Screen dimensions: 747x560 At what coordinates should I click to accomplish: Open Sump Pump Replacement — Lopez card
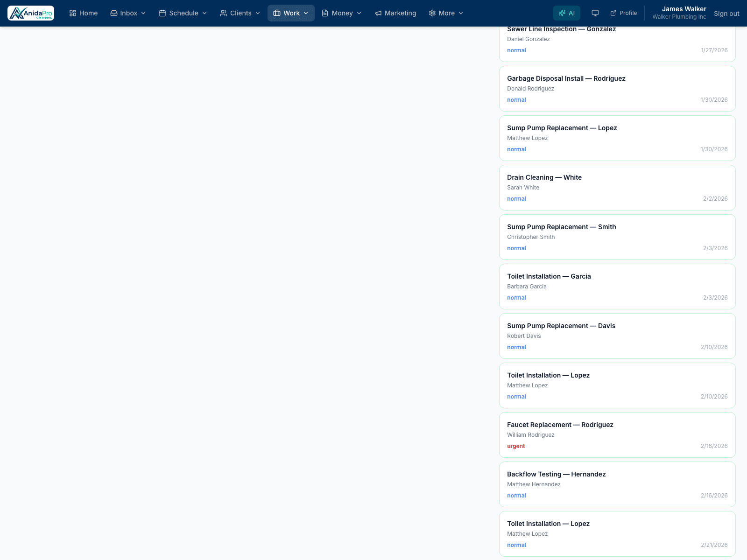tap(617, 138)
